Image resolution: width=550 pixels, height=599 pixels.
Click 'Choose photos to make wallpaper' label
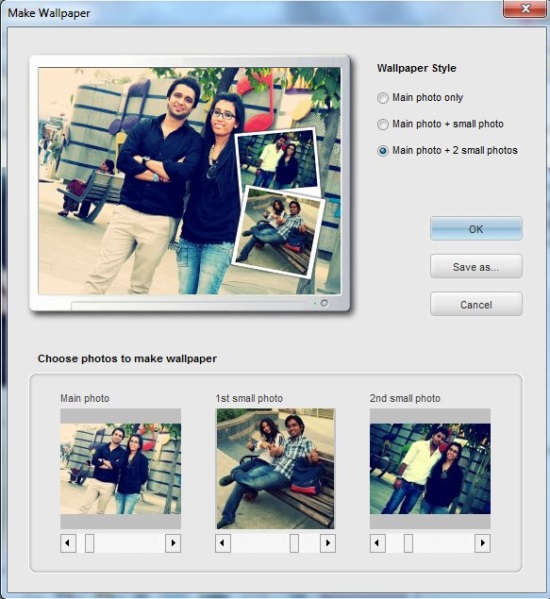(x=127, y=359)
